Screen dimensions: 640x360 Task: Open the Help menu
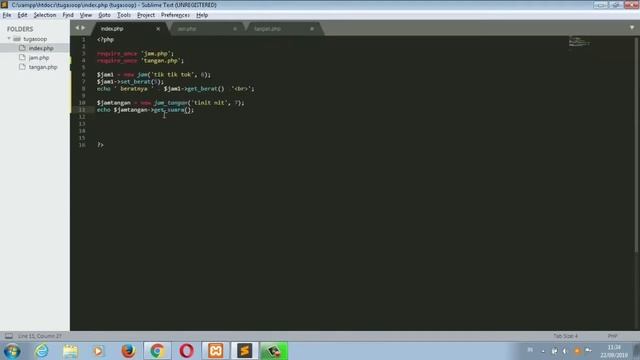(202, 15)
